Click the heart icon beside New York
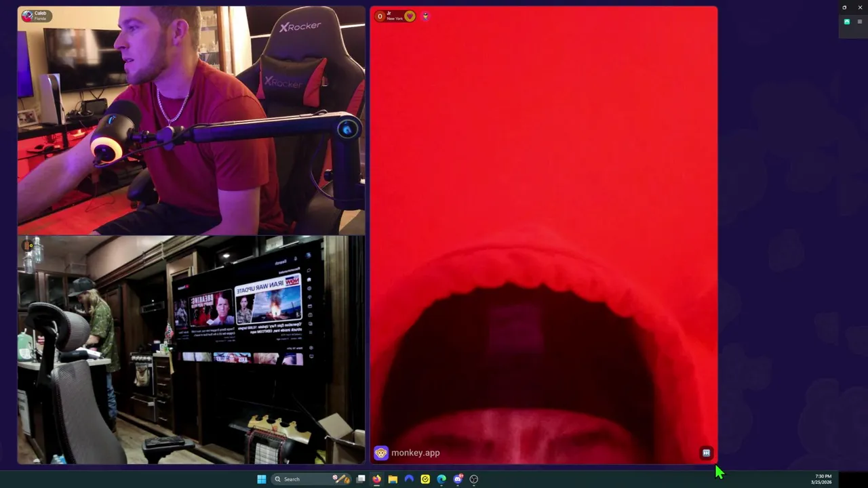868x488 pixels. tap(410, 16)
